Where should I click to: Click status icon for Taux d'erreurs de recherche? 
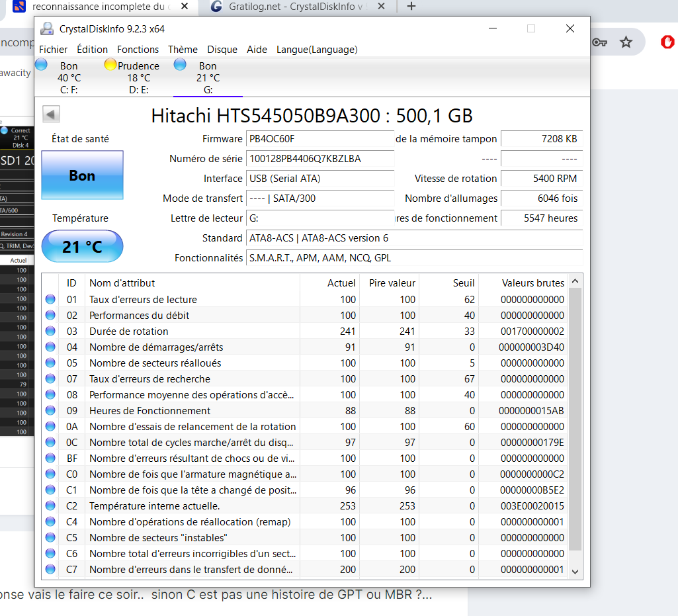(50, 378)
